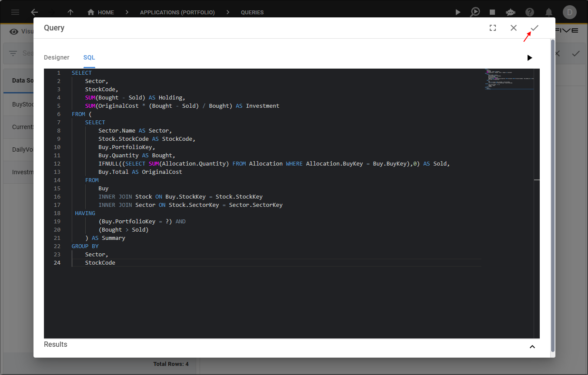The width and height of the screenshot is (588, 375).
Task: Run the application with the top play icon
Action: [x=458, y=12]
